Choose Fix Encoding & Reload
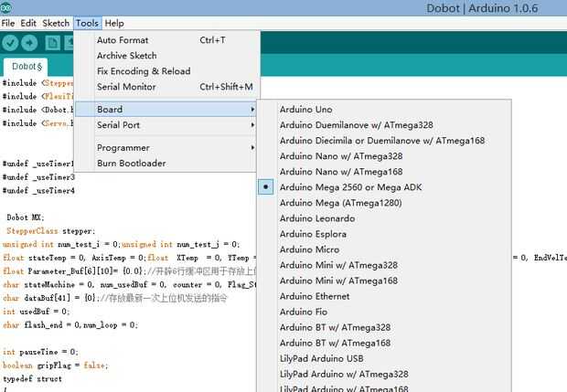This screenshot has width=567, height=392. tap(166, 71)
